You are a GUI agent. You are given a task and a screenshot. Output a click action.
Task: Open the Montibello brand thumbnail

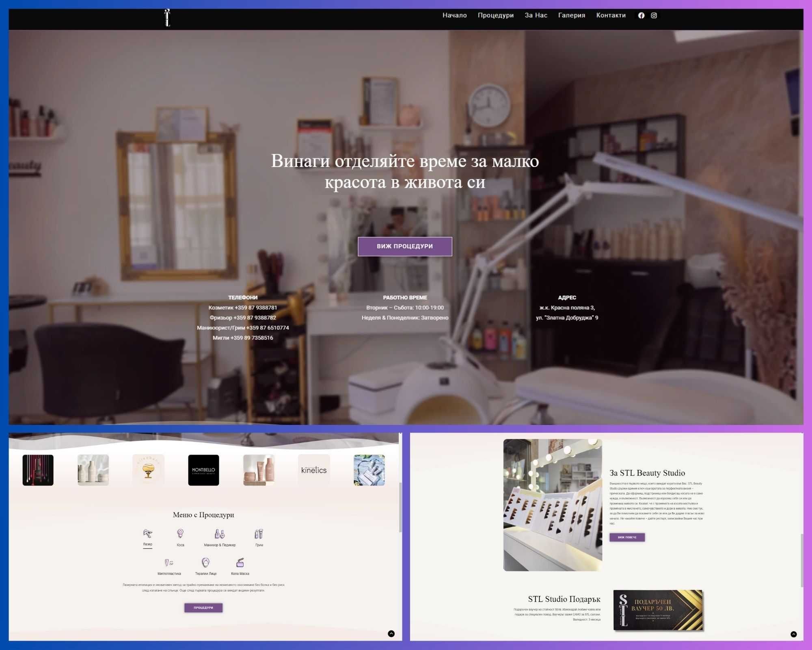[203, 470]
